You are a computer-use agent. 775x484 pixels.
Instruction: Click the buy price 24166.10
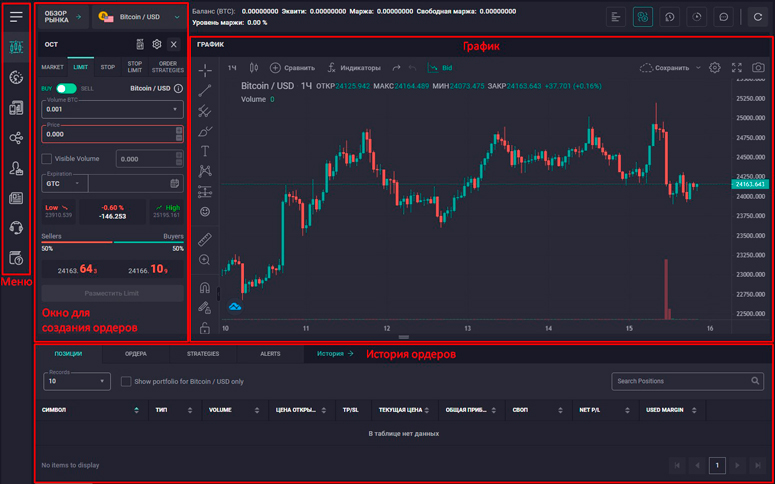148,269
